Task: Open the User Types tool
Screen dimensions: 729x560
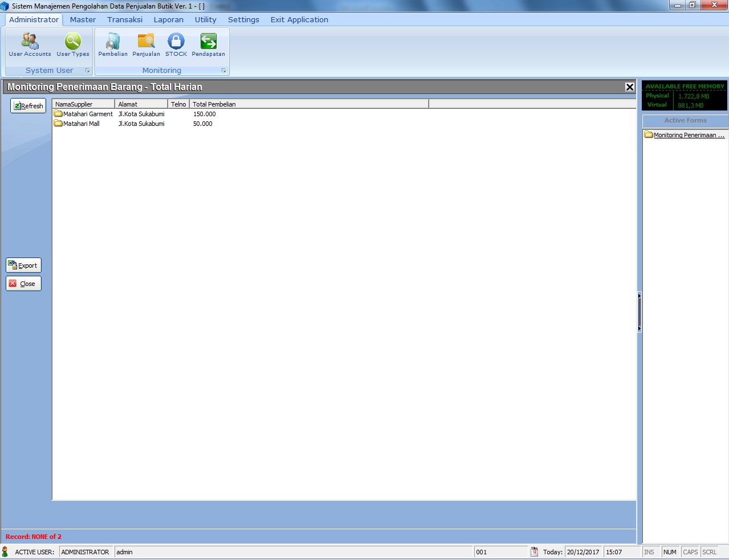Action: pos(72,44)
